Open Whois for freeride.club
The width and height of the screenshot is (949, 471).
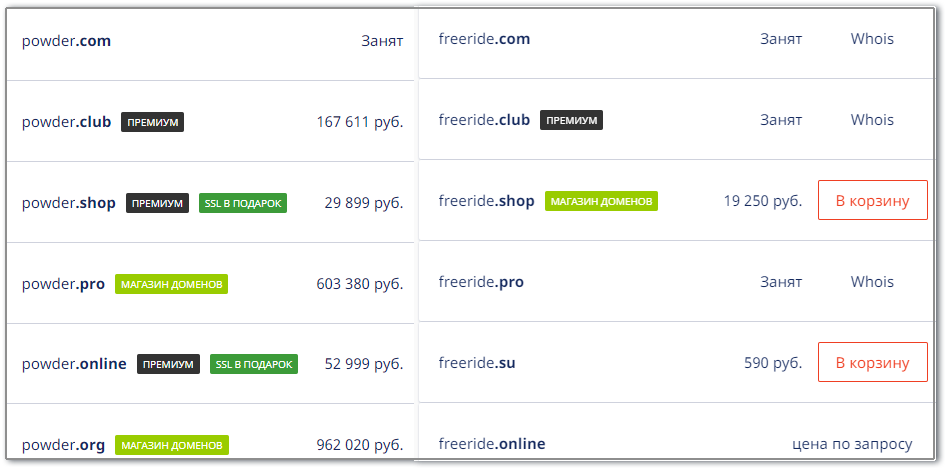click(x=872, y=120)
